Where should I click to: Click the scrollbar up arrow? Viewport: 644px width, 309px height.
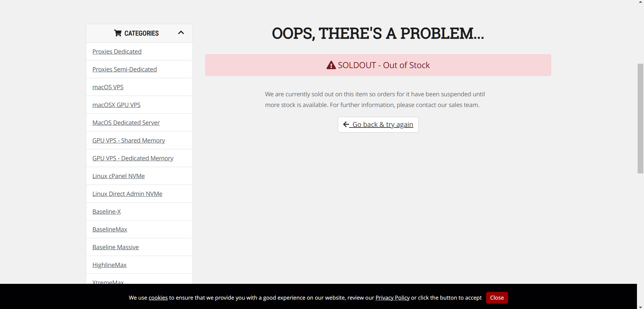coord(640,2)
